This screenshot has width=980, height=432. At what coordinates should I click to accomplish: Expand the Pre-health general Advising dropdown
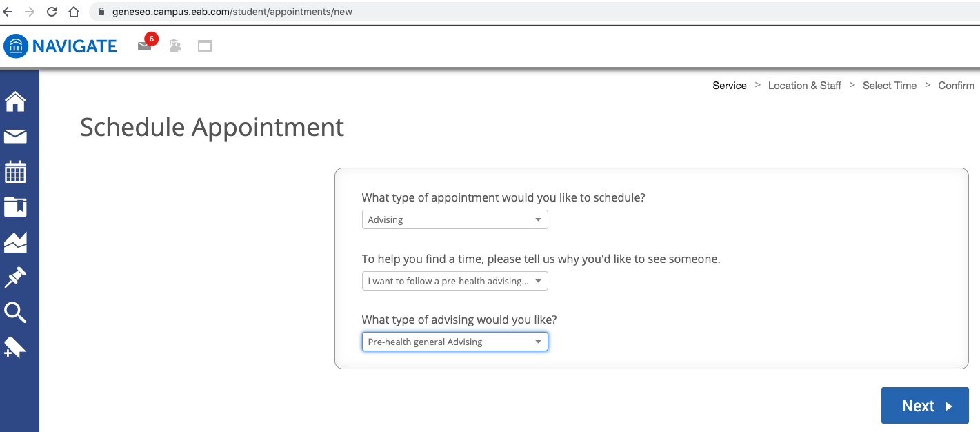coord(454,342)
